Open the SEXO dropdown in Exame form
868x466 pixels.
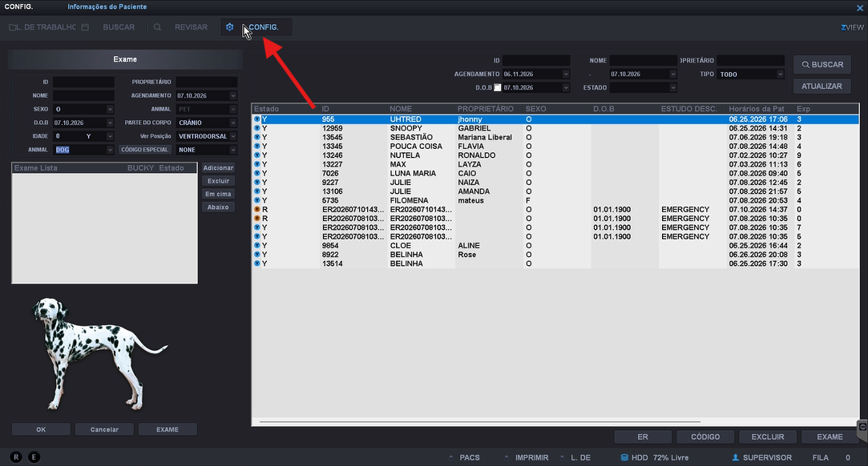pos(110,110)
